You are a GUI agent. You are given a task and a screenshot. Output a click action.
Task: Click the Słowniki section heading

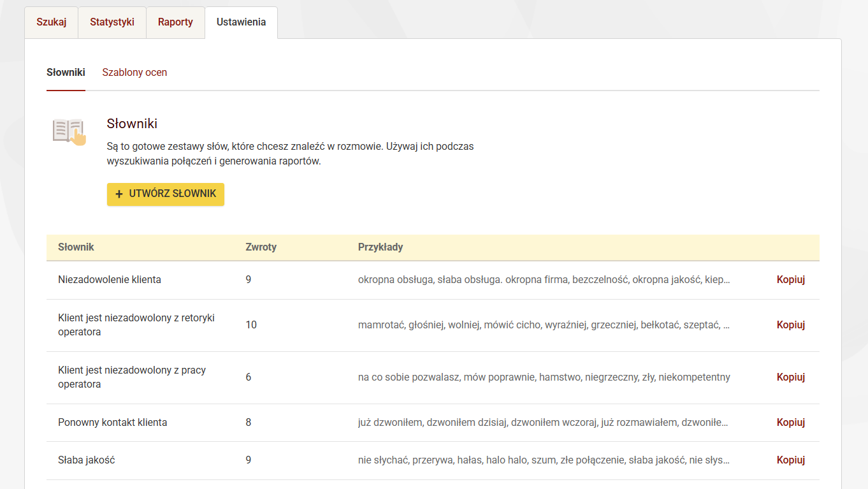[132, 124]
